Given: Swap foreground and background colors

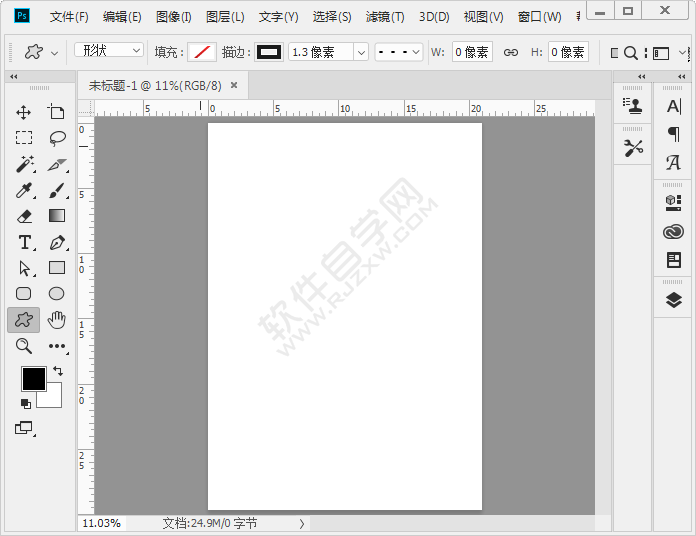Looking at the screenshot, I should click(x=58, y=371).
